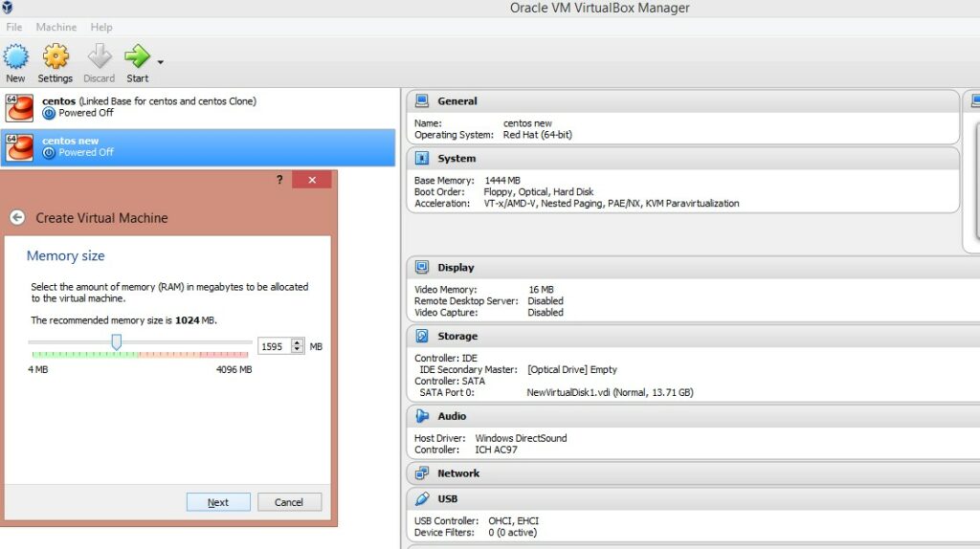
Task: Click the General section icon
Action: click(x=422, y=100)
